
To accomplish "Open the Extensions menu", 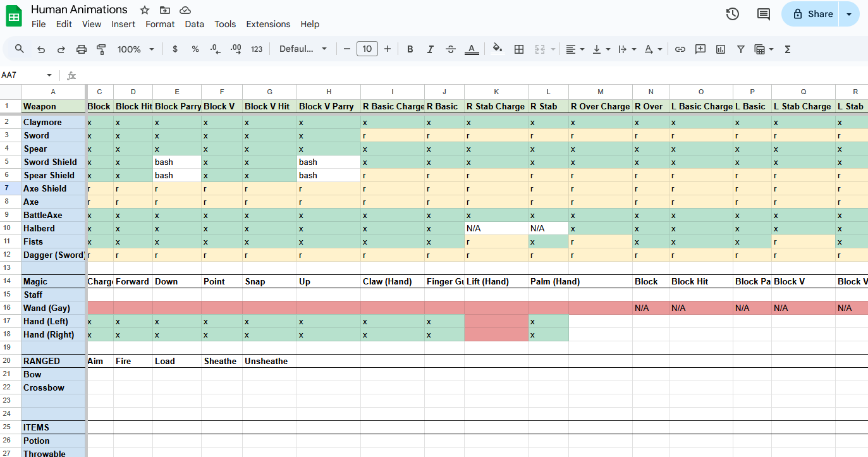I will pos(268,24).
